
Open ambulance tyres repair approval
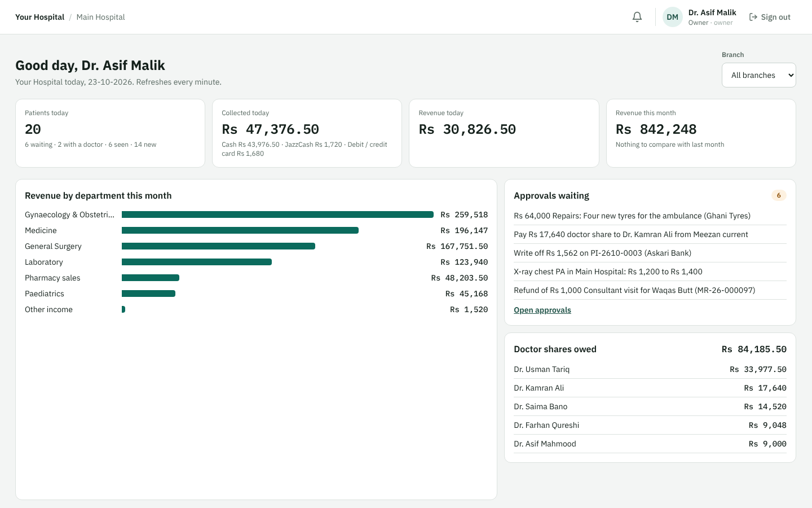650,216
